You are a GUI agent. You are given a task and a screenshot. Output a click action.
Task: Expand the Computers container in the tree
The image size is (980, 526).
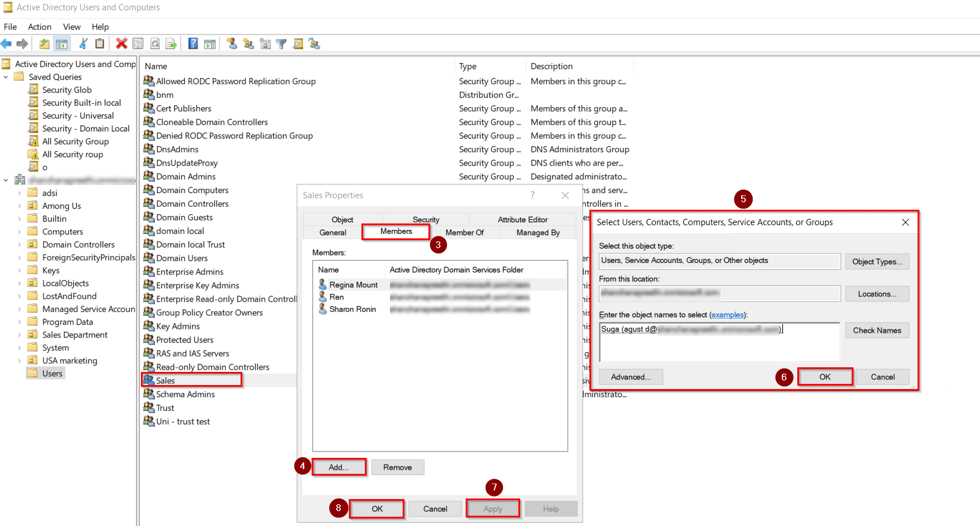(x=19, y=231)
